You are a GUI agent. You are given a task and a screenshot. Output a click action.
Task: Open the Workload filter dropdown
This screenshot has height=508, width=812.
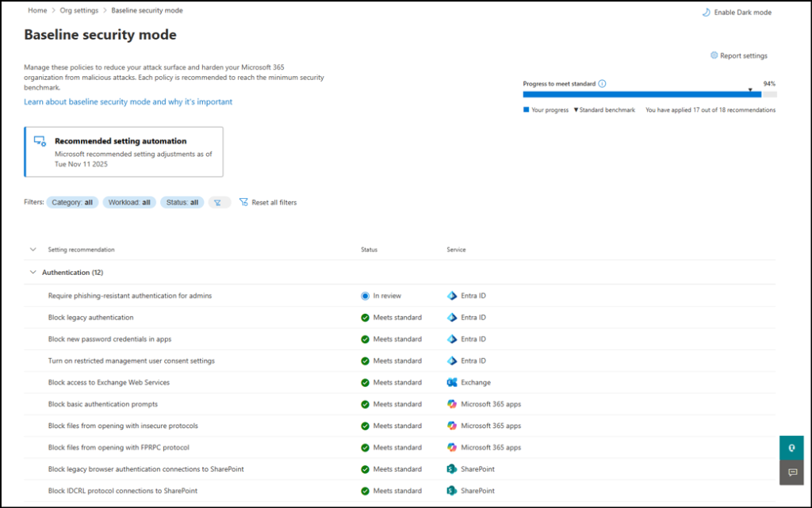coord(129,202)
